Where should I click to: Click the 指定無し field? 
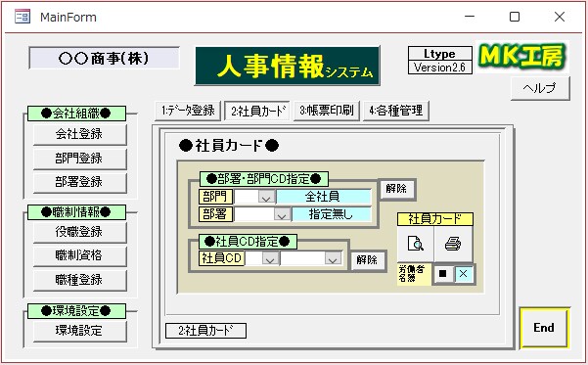(331, 214)
